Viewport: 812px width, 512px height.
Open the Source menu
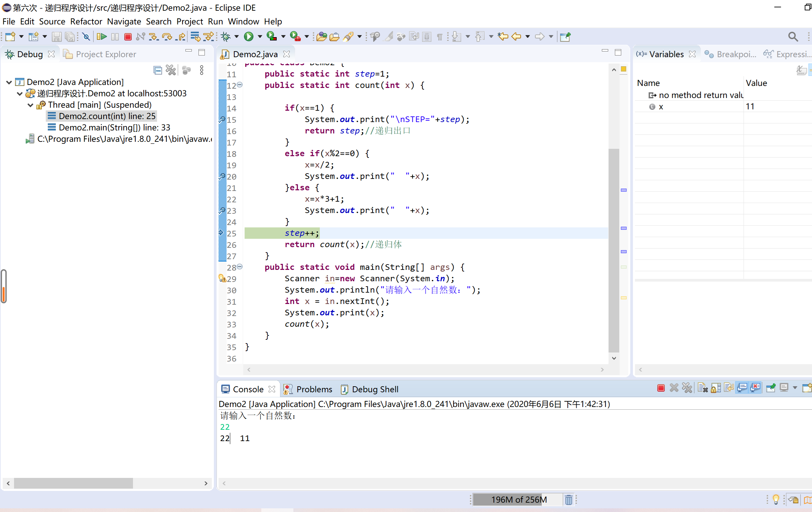pyautogui.click(x=52, y=22)
